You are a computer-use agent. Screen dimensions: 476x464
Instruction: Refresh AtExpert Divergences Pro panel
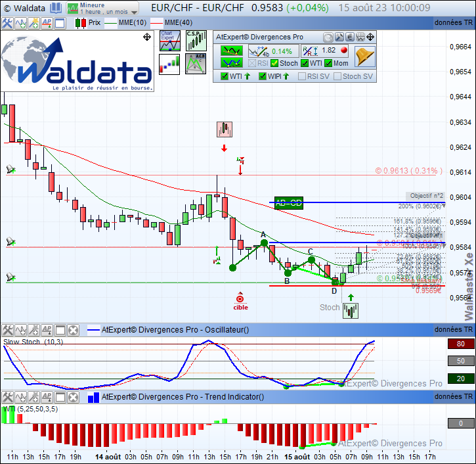328,37
